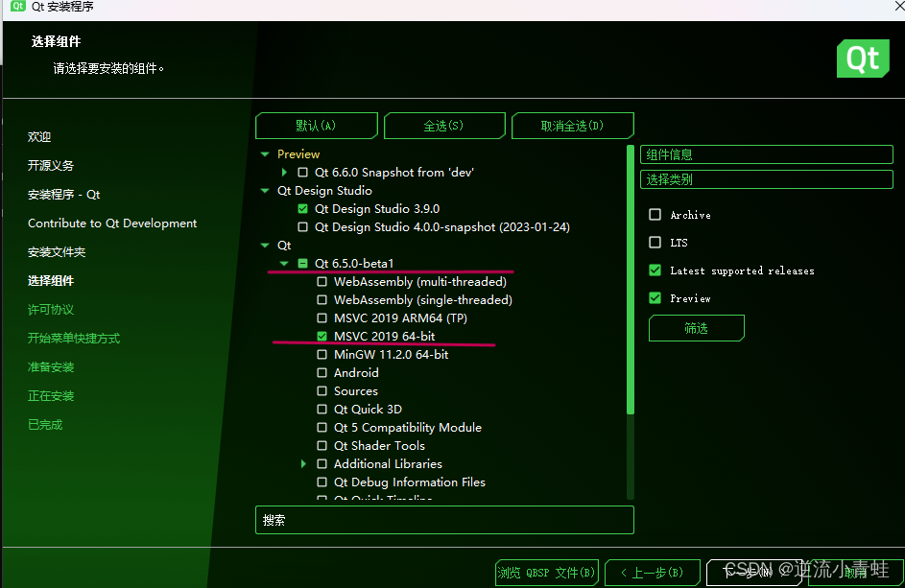Select the 许可协议 sidebar step
The image size is (905, 588).
click(x=51, y=310)
